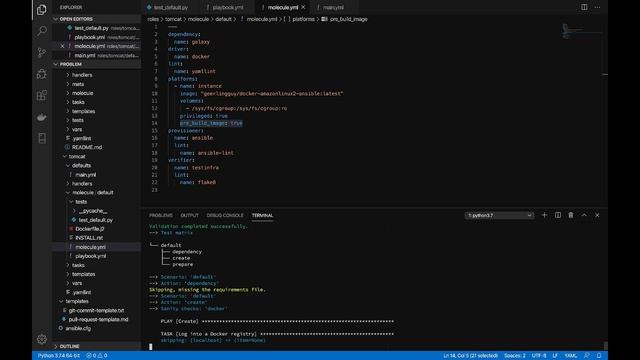Switch to main.yml editor tab

[333, 7]
